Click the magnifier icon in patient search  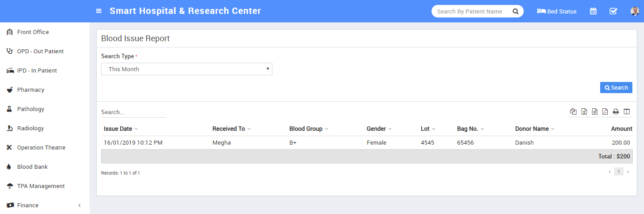click(515, 11)
